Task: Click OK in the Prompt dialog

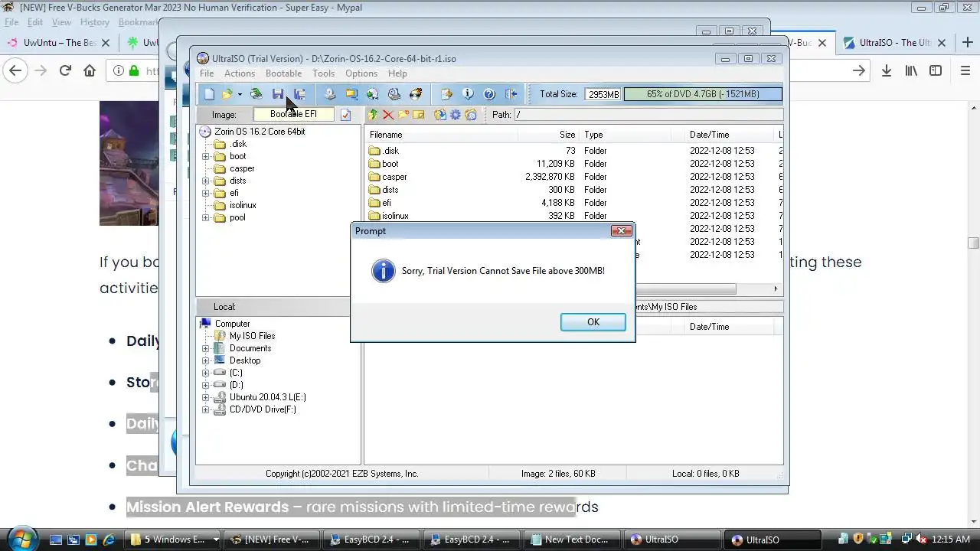Action: (593, 322)
